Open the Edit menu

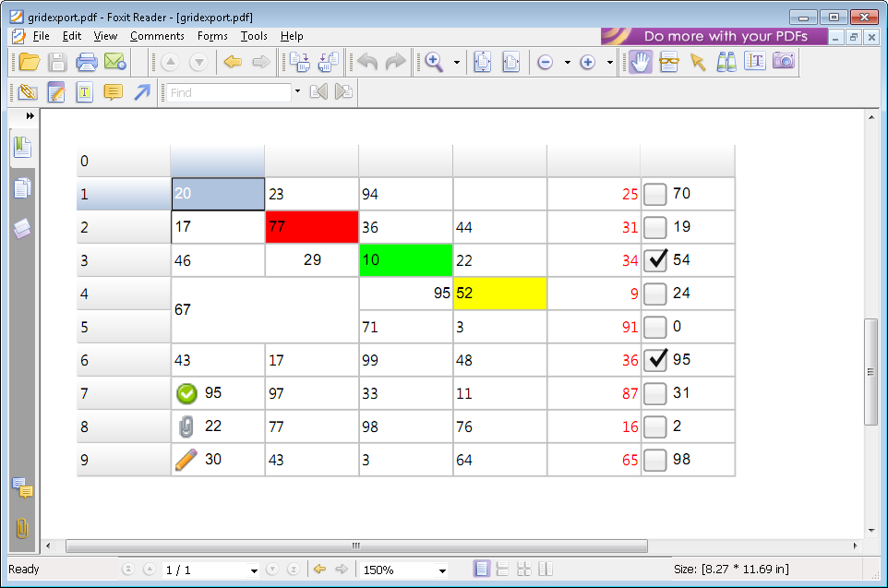pos(72,36)
